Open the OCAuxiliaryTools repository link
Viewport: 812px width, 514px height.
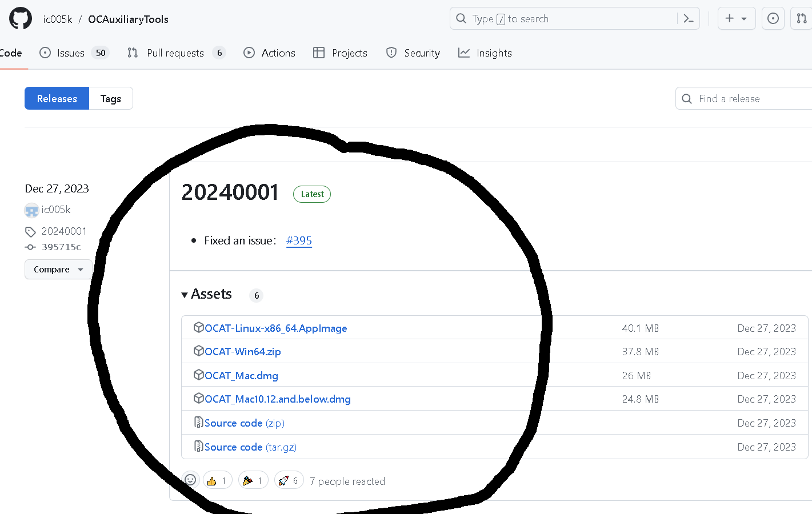coord(128,19)
